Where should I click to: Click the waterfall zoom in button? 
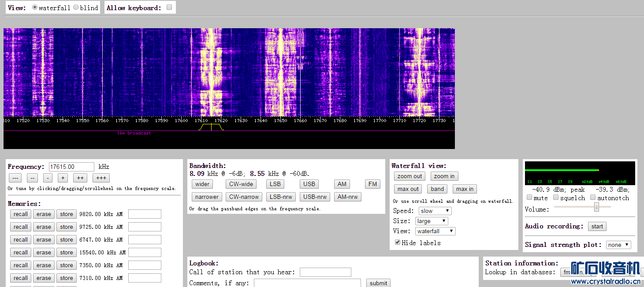tap(444, 176)
